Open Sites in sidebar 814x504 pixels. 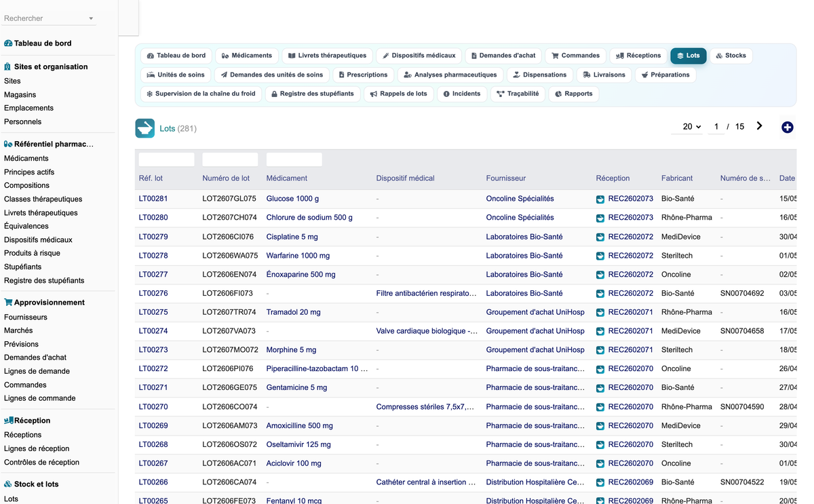coord(12,81)
